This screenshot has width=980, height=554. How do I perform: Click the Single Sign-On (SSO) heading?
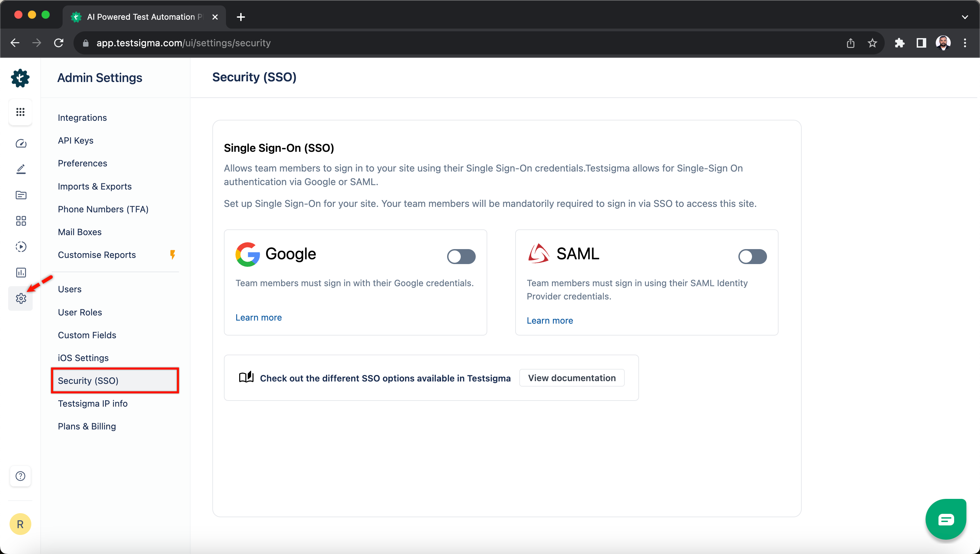(279, 148)
